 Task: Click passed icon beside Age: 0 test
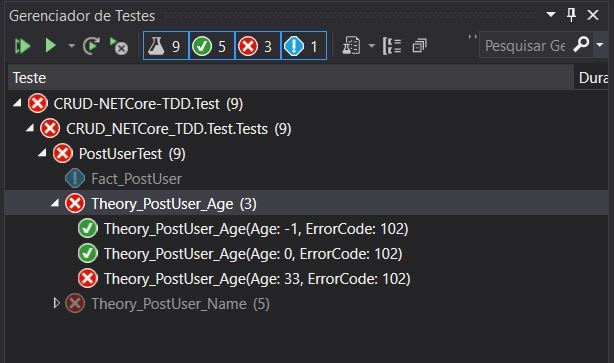click(88, 254)
